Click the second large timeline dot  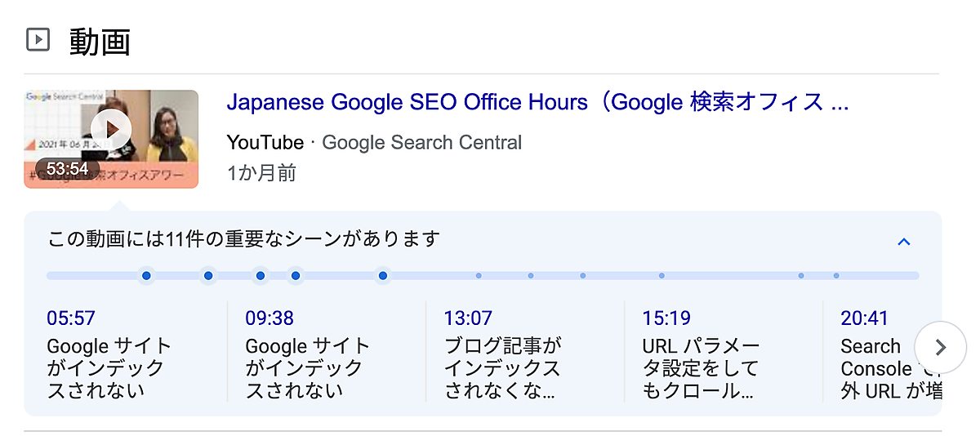click(208, 276)
